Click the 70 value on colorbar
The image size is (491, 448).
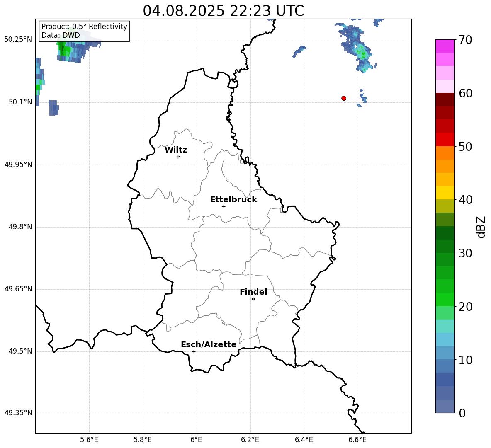click(x=465, y=40)
